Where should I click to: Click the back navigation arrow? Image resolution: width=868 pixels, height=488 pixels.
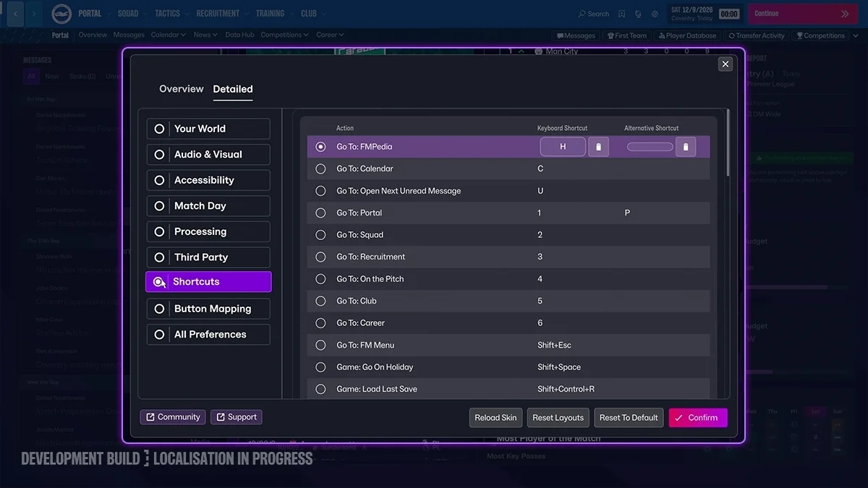point(15,14)
